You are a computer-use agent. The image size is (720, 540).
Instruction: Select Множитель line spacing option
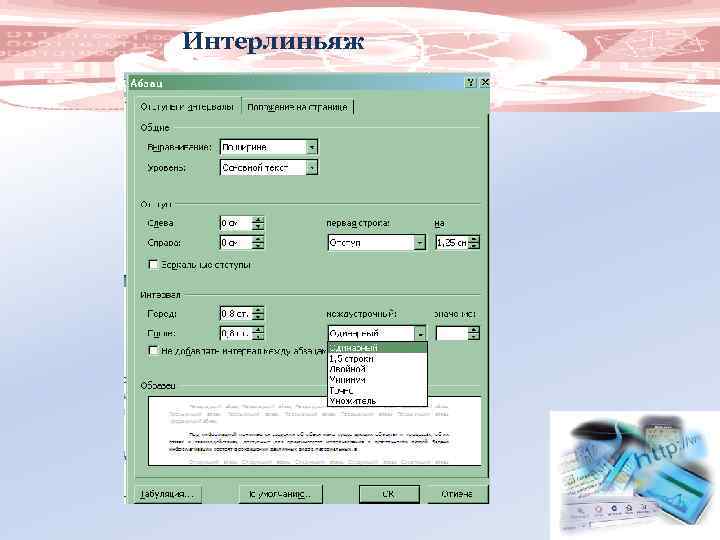(377, 401)
